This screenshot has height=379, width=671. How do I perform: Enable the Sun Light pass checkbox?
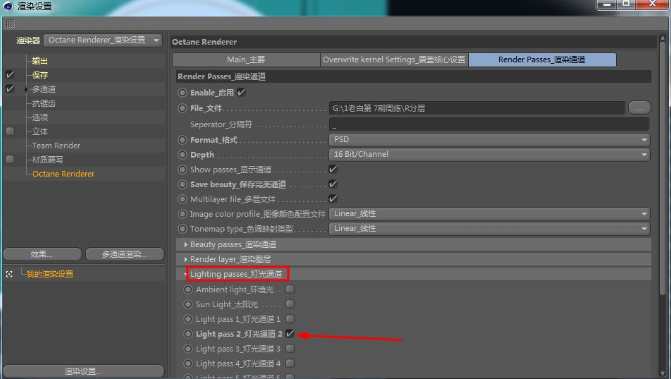point(290,304)
